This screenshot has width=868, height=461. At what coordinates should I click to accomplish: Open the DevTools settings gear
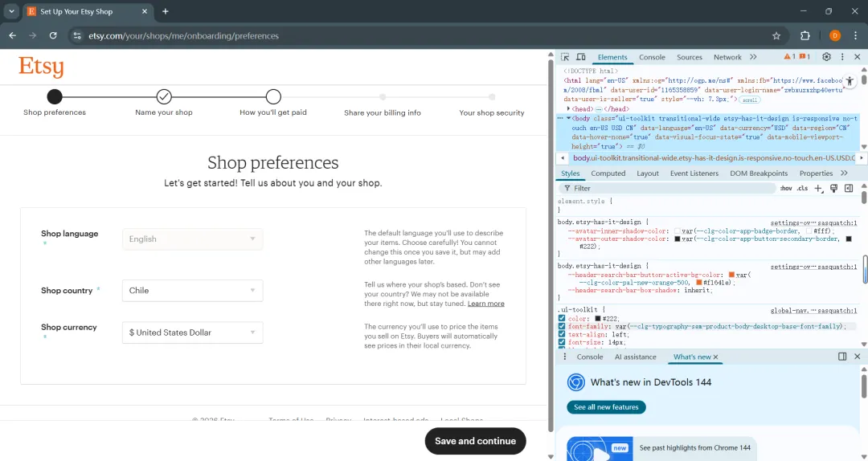pyautogui.click(x=826, y=56)
